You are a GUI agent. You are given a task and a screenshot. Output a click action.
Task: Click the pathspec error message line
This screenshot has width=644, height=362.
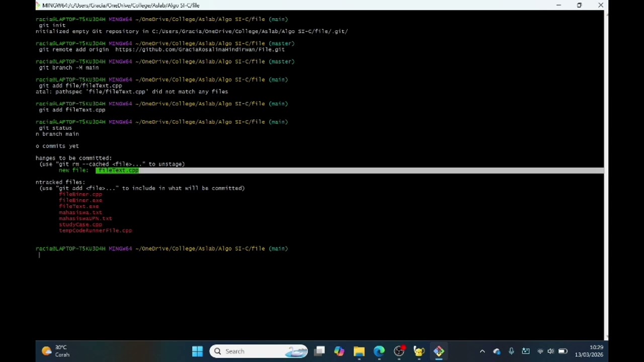tap(132, 92)
